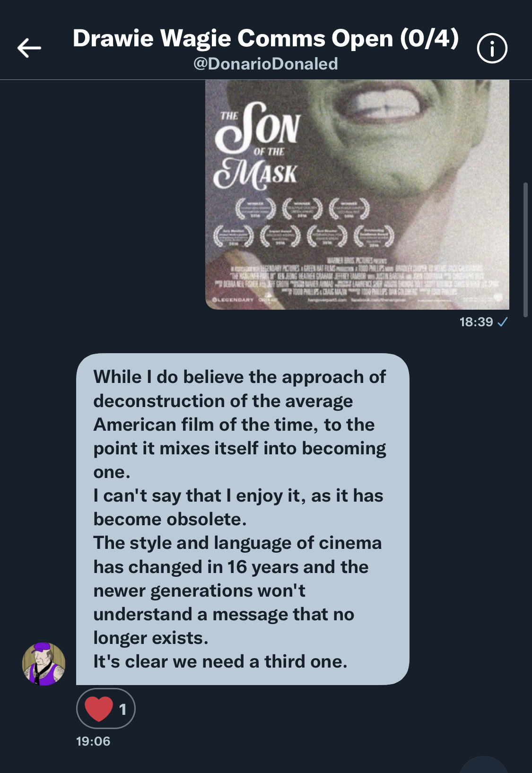Tap the Drawie Wagie Comms Open title
This screenshot has height=773, width=532.
tap(266, 38)
